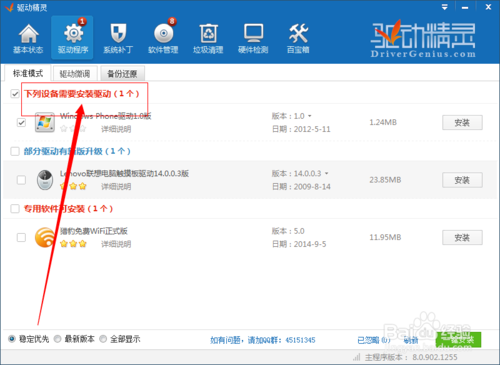Check the 专用软件可安装 group checkbox
The height and width of the screenshot is (365, 500).
click(15, 209)
